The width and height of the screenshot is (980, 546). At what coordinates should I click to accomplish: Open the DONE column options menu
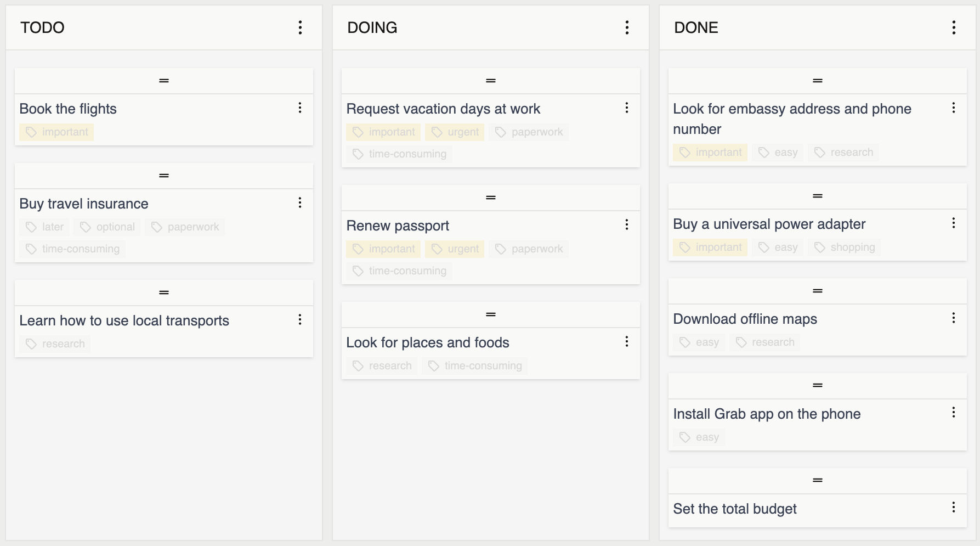pyautogui.click(x=954, y=27)
